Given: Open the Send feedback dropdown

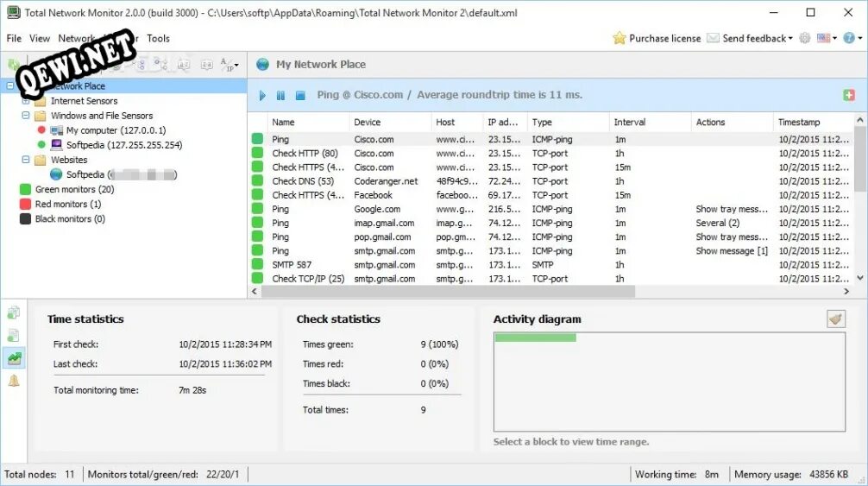Looking at the screenshot, I should pos(750,38).
